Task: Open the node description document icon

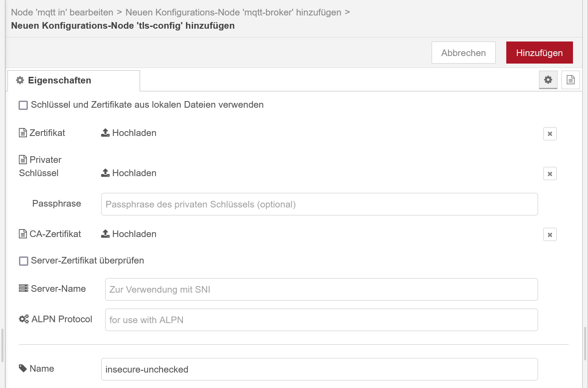Action: pyautogui.click(x=570, y=80)
